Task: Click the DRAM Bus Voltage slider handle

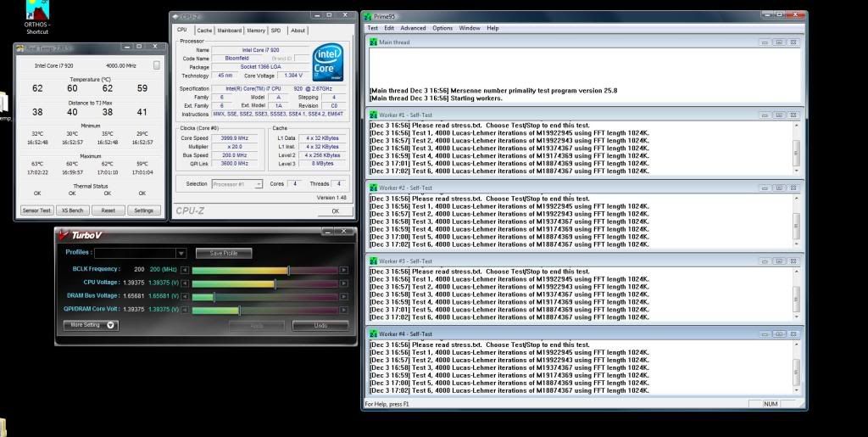Action: (x=214, y=297)
